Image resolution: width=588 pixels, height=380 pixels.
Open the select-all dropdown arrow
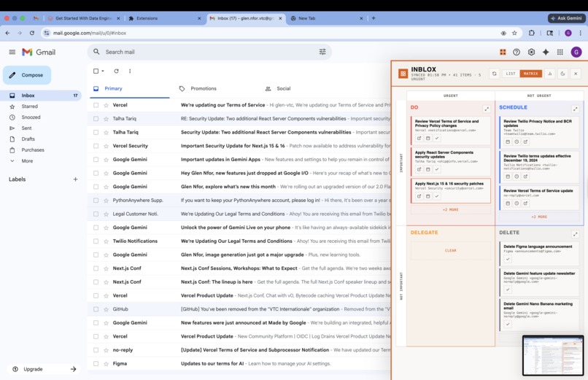pos(103,71)
